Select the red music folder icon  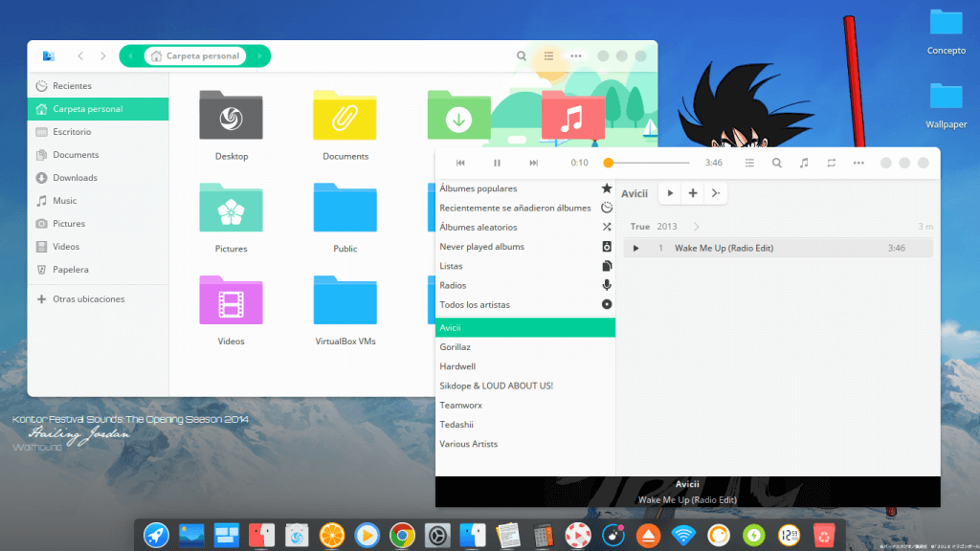tap(572, 116)
